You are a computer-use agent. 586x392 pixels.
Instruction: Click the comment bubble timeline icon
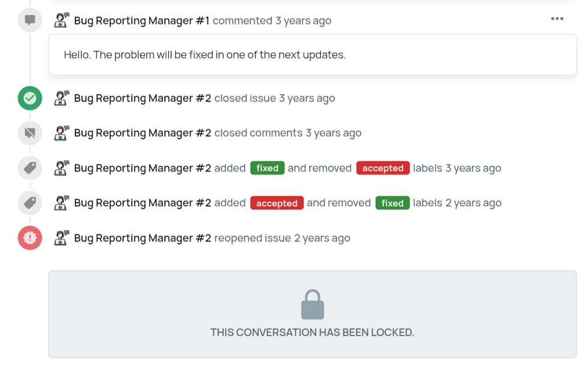pyautogui.click(x=29, y=20)
